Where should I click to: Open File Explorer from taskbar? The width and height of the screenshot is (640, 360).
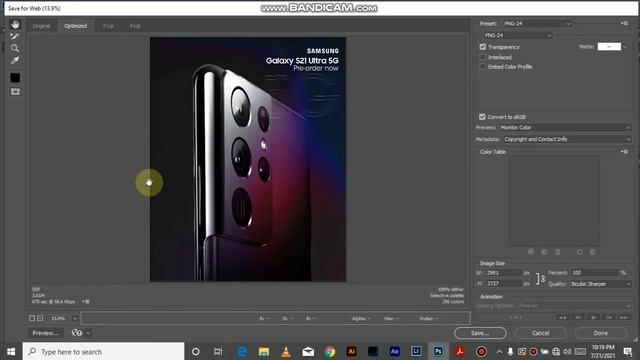click(264, 351)
